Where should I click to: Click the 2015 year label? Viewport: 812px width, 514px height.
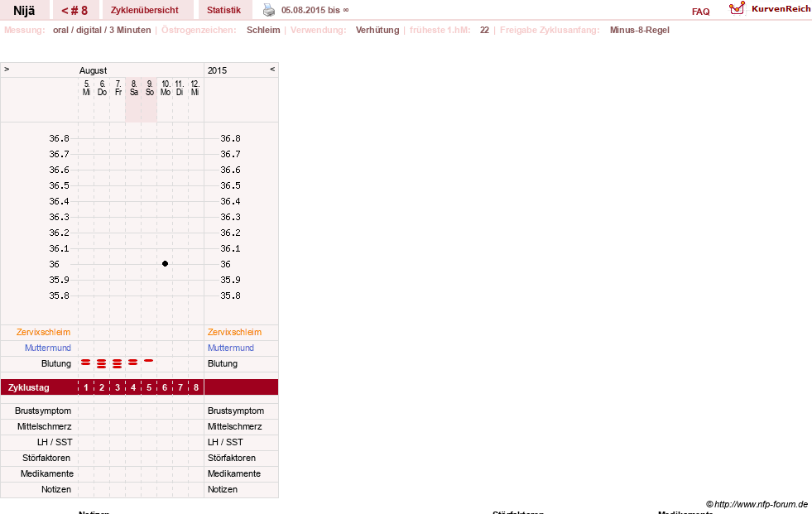coord(218,70)
